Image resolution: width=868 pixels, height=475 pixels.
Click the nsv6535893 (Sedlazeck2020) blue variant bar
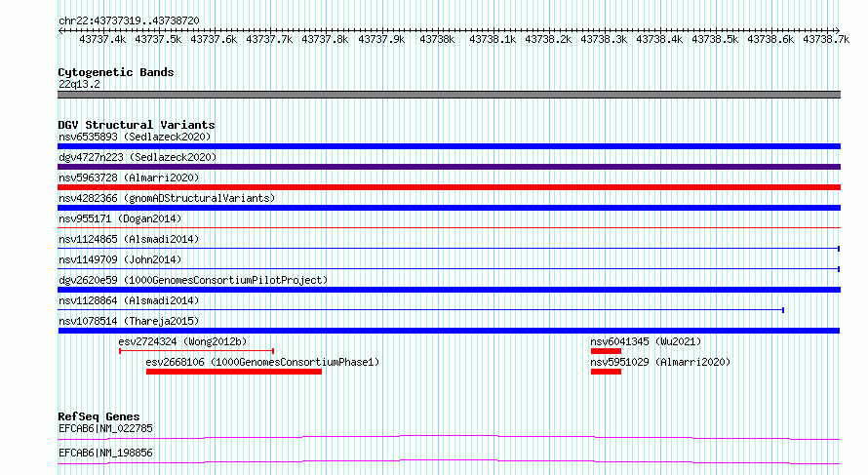click(x=449, y=146)
